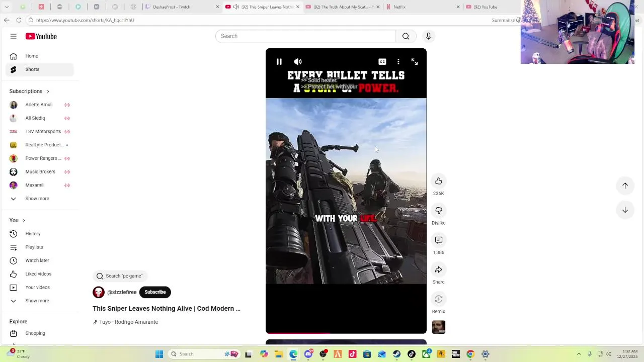Start voice search with microphone icon

429,36
